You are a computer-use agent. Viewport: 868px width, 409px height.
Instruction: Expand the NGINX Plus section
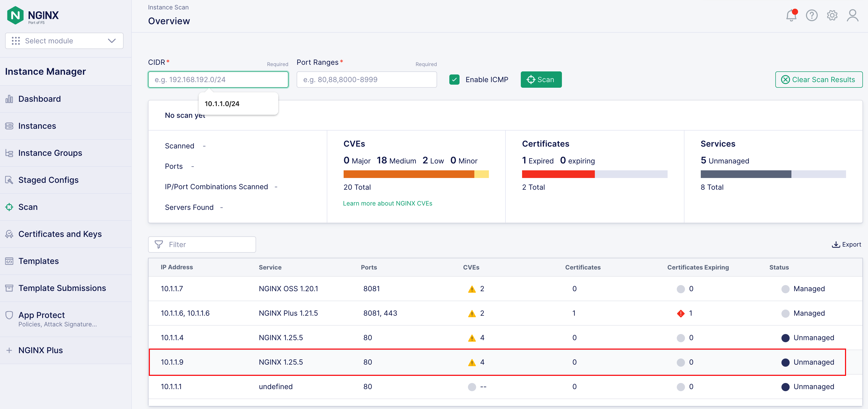coord(40,350)
